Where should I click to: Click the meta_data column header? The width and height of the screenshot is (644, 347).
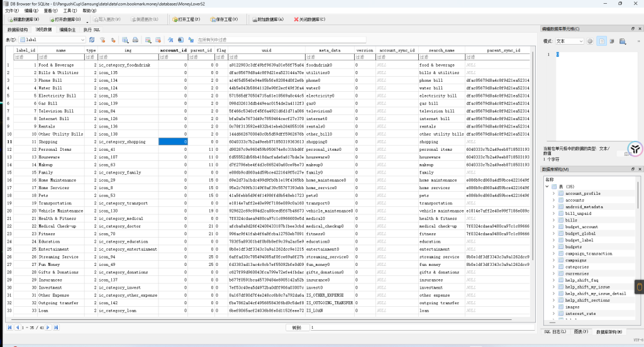tap(330, 50)
